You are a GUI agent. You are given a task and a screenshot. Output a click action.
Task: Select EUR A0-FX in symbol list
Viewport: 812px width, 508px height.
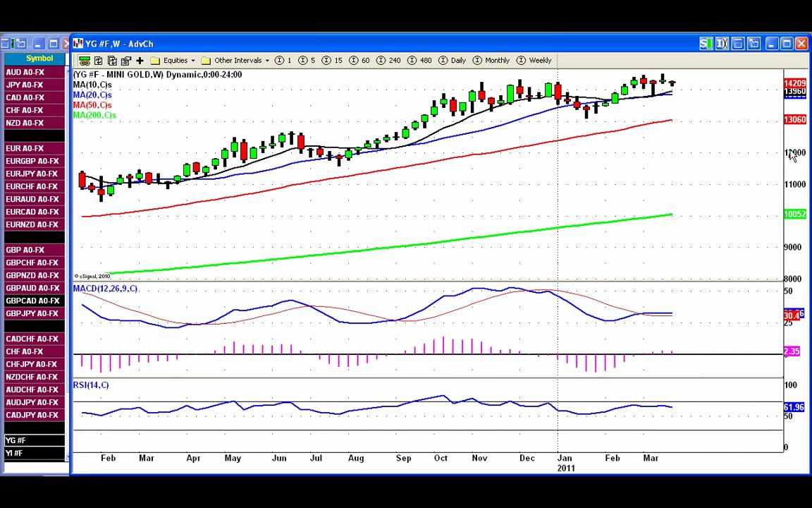(35, 148)
